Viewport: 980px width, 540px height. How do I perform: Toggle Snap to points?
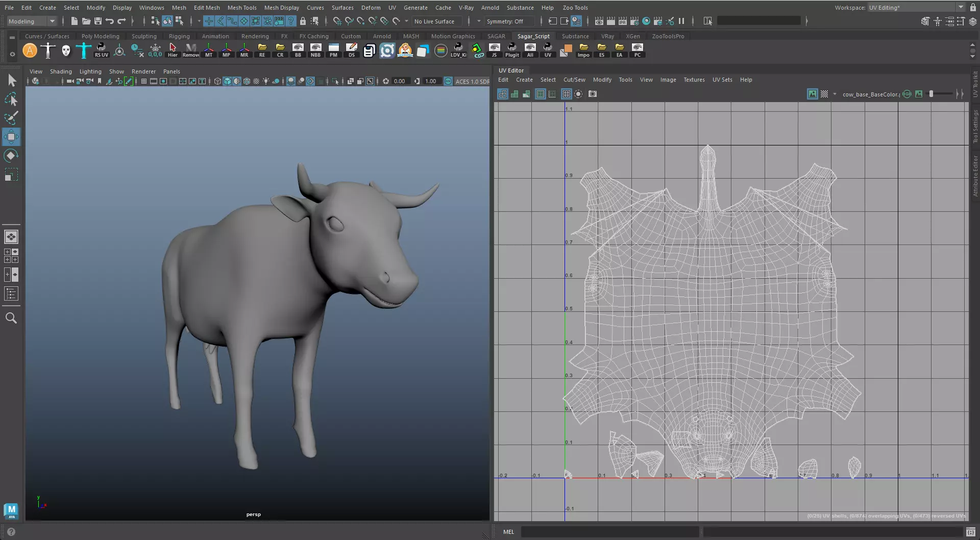(361, 21)
